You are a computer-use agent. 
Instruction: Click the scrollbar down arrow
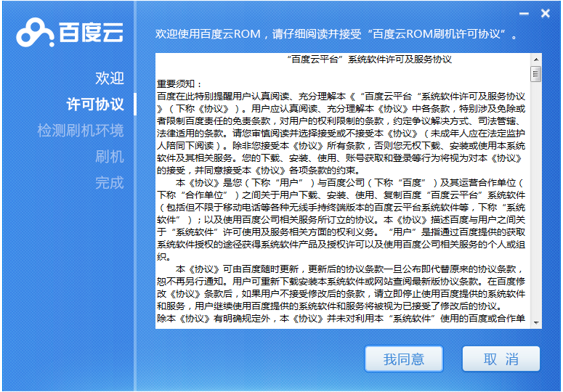point(536,323)
